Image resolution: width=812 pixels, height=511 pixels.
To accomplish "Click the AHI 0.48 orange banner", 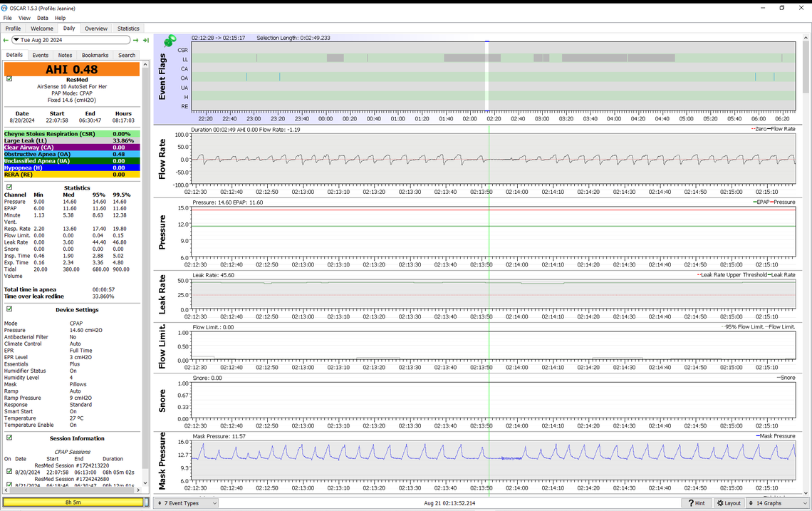I will 72,69.
